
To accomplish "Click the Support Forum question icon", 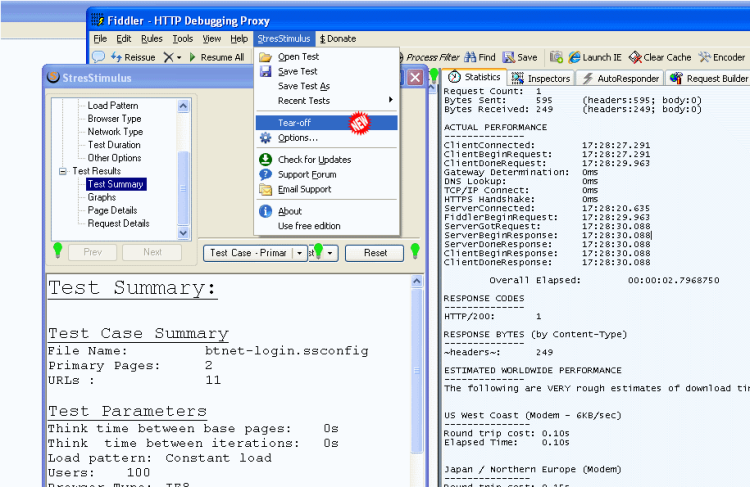I will 265,175.
